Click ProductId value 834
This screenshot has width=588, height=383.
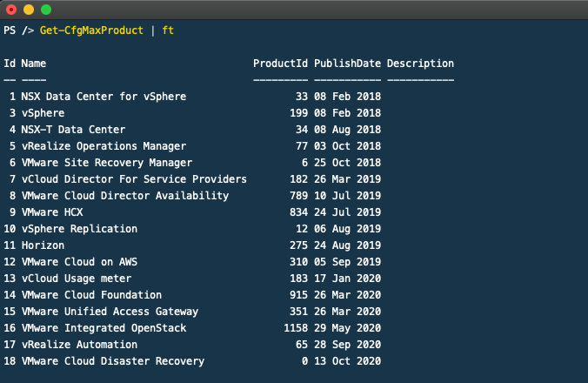coord(299,212)
